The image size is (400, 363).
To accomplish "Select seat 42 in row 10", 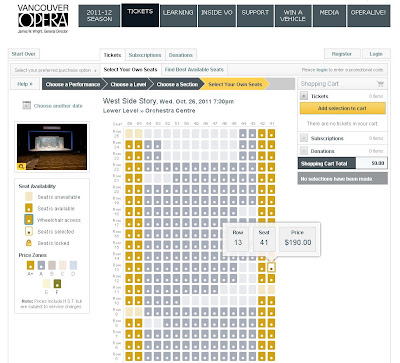I will (x=262, y=301).
